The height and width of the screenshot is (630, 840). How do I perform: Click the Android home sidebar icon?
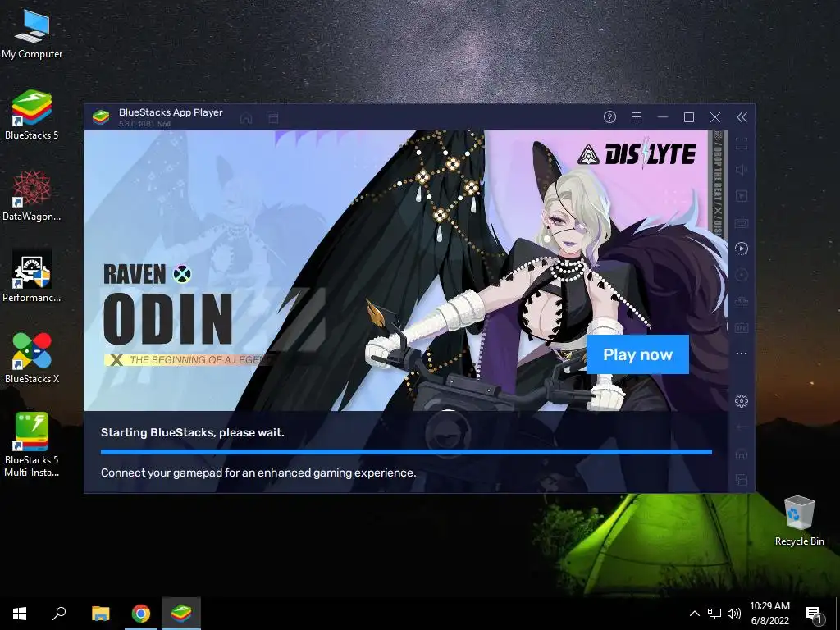tap(742, 454)
